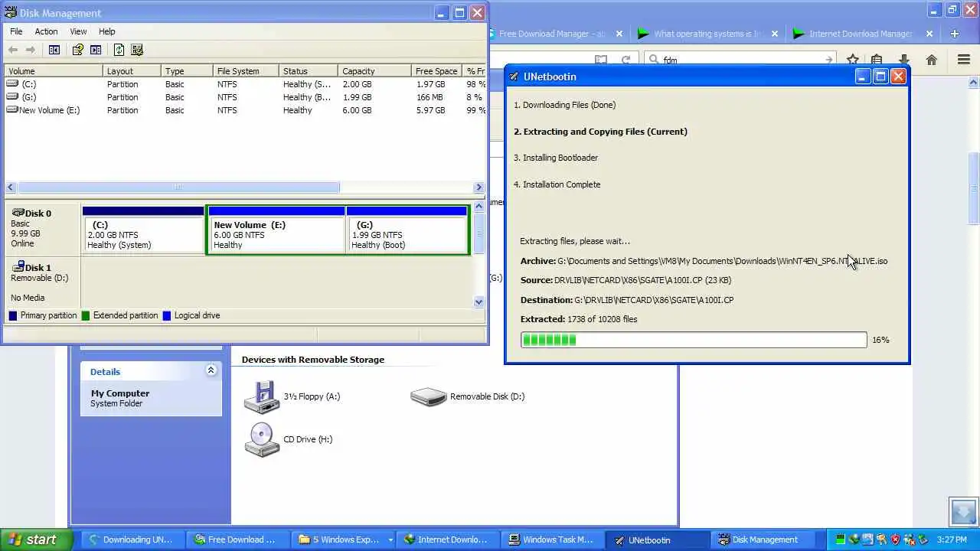Open the browser hamburger menu
This screenshot has width=980, height=551.
click(964, 60)
